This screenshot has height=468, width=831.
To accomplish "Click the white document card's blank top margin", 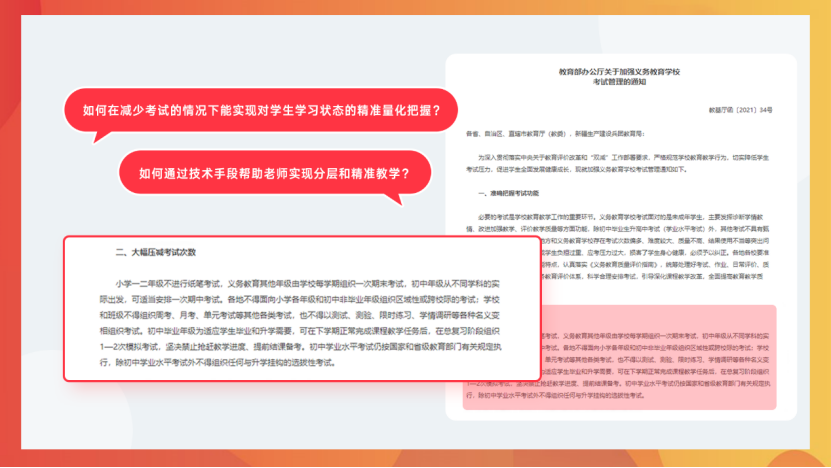I will point(620,60).
